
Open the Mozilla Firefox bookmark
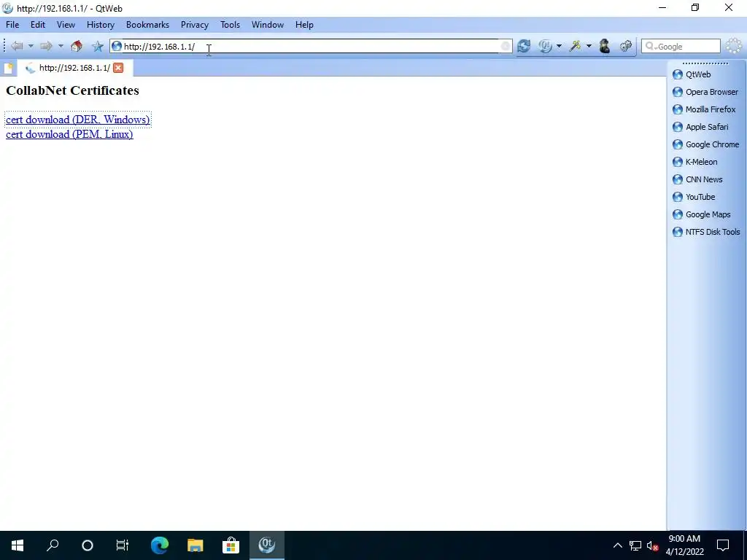click(x=704, y=109)
